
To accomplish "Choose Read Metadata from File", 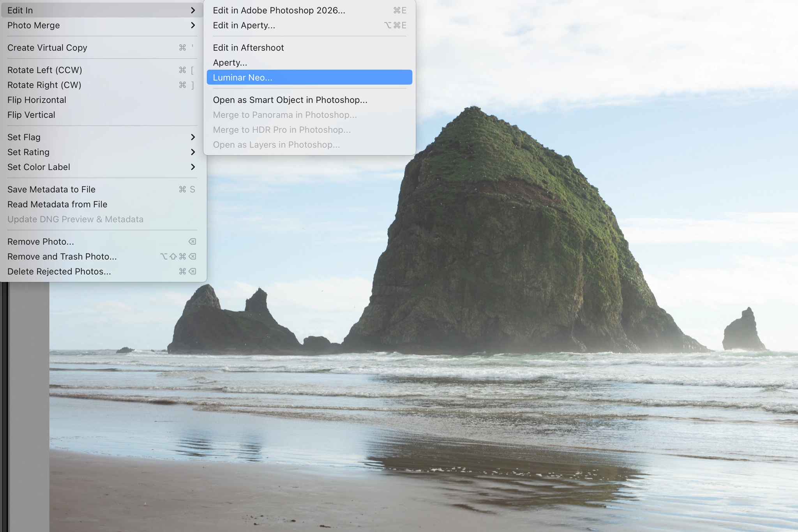I will tap(101, 204).
